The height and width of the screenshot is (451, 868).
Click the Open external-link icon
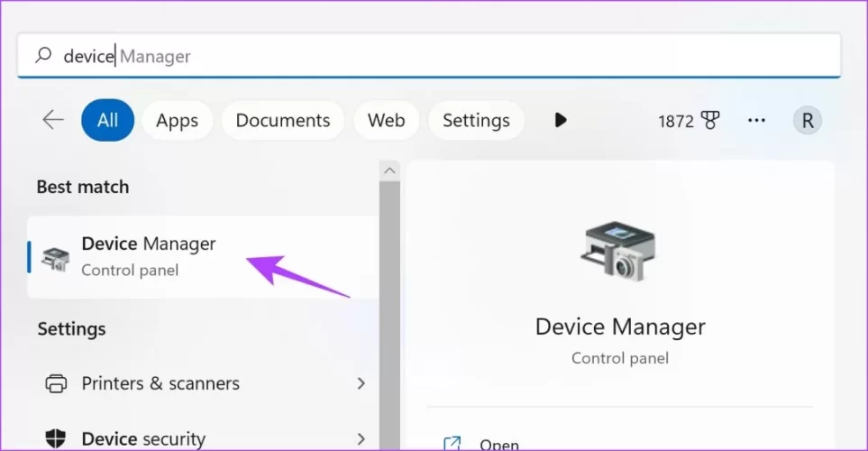[x=452, y=444]
